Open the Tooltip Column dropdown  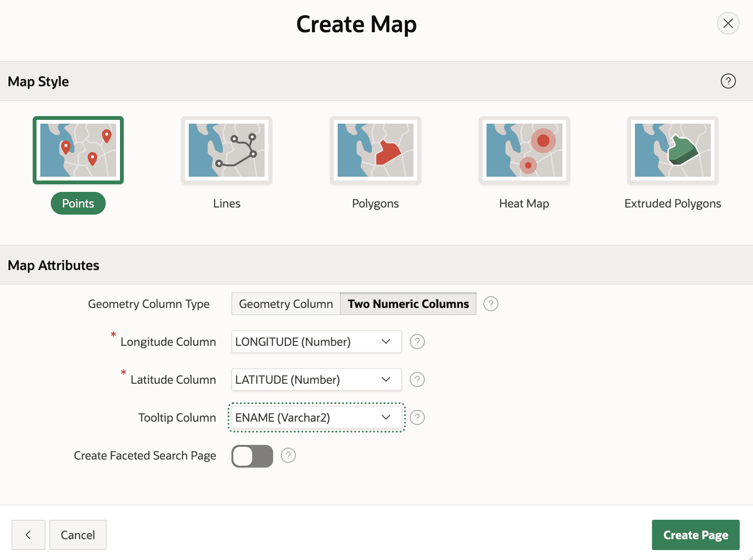coord(317,417)
